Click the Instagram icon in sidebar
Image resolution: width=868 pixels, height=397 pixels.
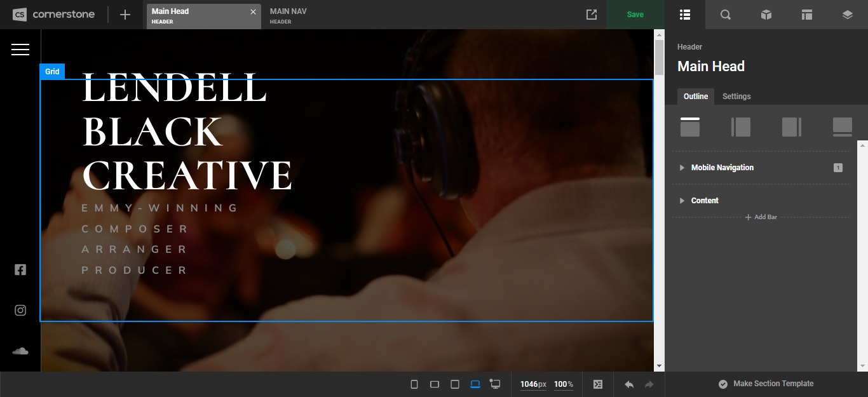click(x=20, y=310)
